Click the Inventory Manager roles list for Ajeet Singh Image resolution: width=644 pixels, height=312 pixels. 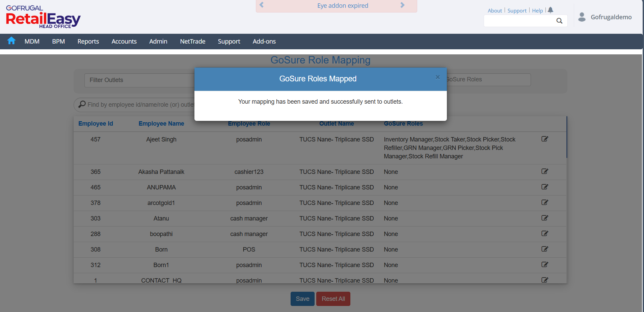450,148
